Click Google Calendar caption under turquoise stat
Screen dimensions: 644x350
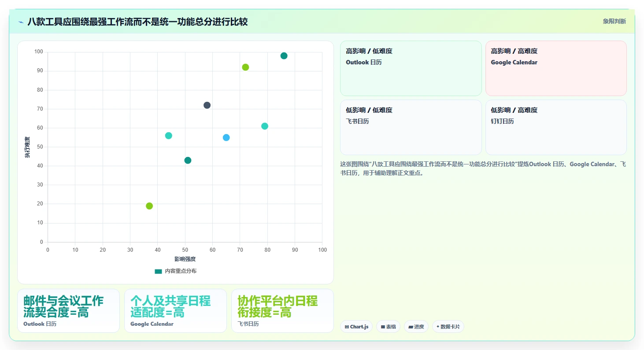point(152,324)
